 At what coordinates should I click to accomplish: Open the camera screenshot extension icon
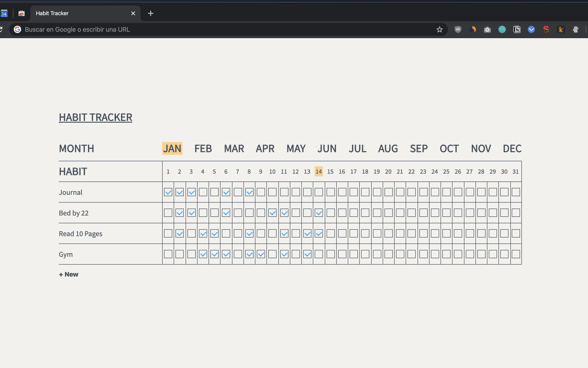click(487, 29)
